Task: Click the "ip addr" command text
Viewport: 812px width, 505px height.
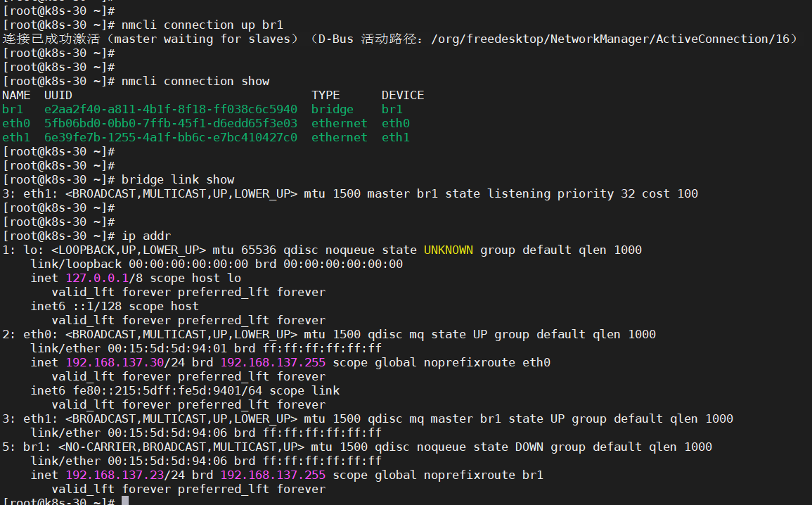Action: [x=146, y=236]
